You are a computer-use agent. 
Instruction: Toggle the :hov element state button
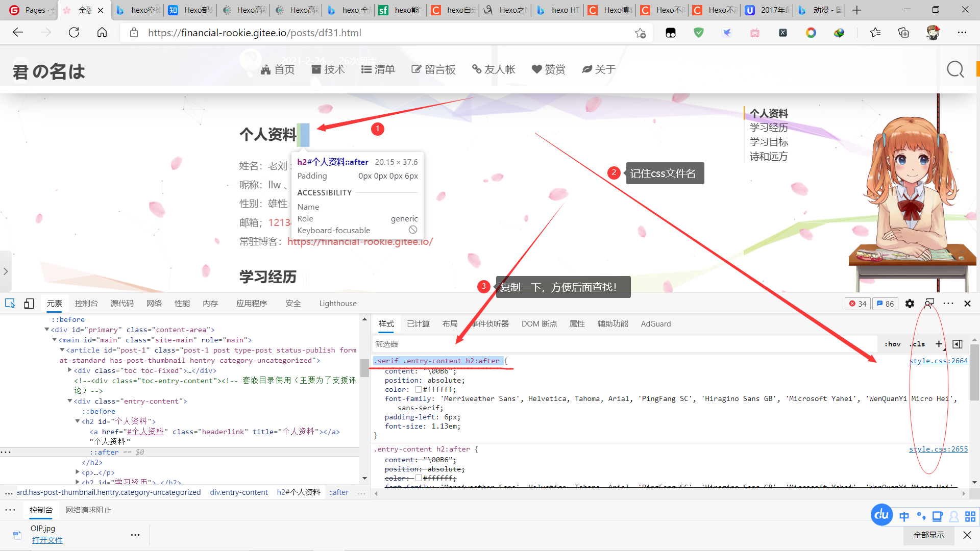point(893,344)
